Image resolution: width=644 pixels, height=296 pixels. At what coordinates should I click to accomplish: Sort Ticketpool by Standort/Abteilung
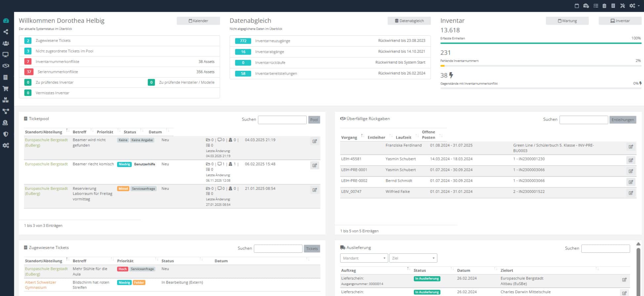tap(46, 132)
